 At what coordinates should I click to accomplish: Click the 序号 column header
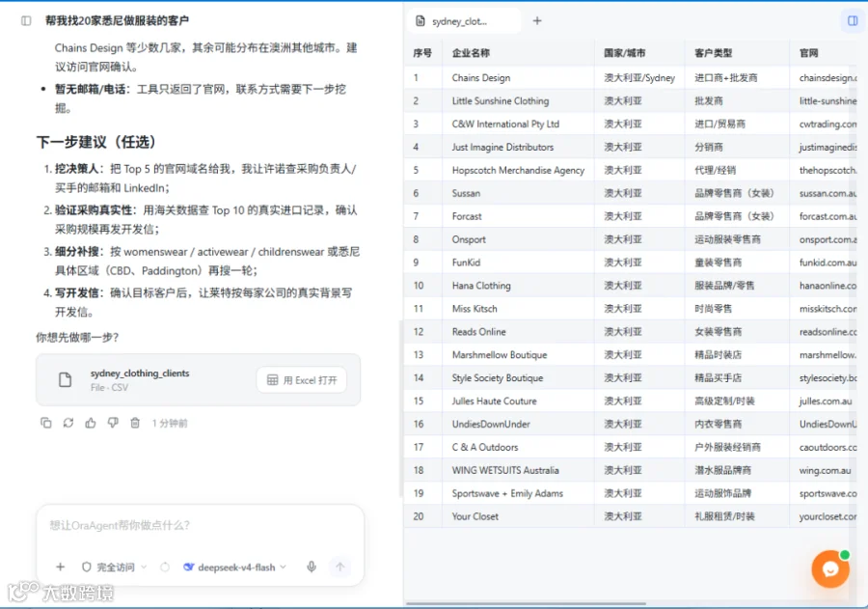tap(422, 53)
